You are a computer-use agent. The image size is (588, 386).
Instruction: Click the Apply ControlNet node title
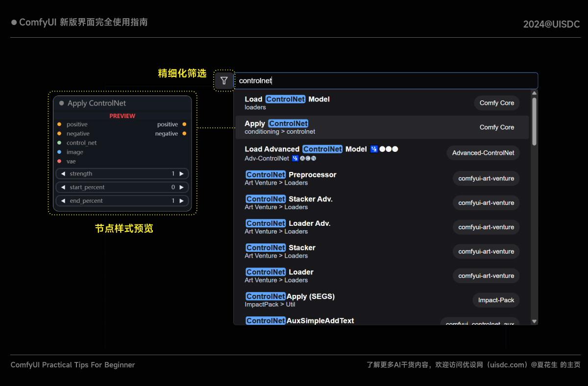coord(97,103)
